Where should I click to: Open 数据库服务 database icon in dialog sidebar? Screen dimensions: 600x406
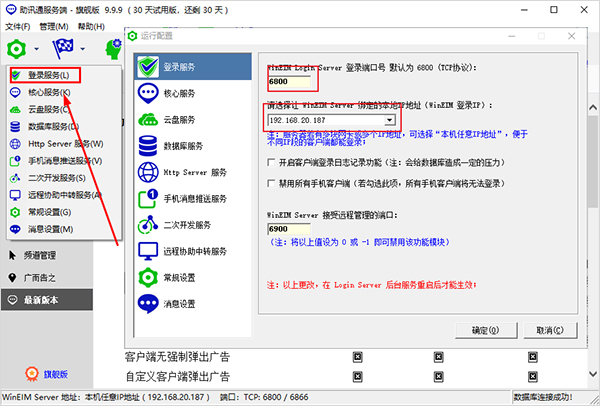click(x=148, y=146)
